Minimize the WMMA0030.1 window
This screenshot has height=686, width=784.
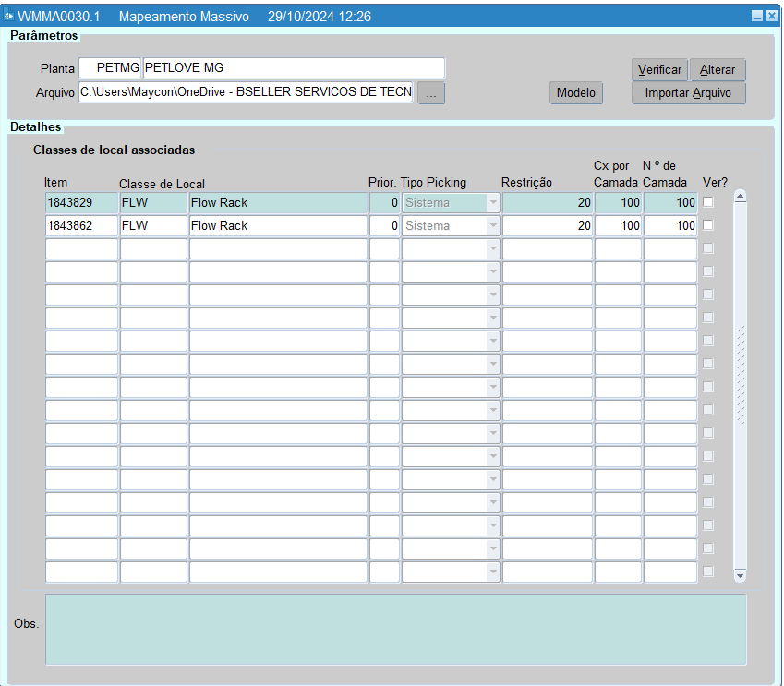757,17
